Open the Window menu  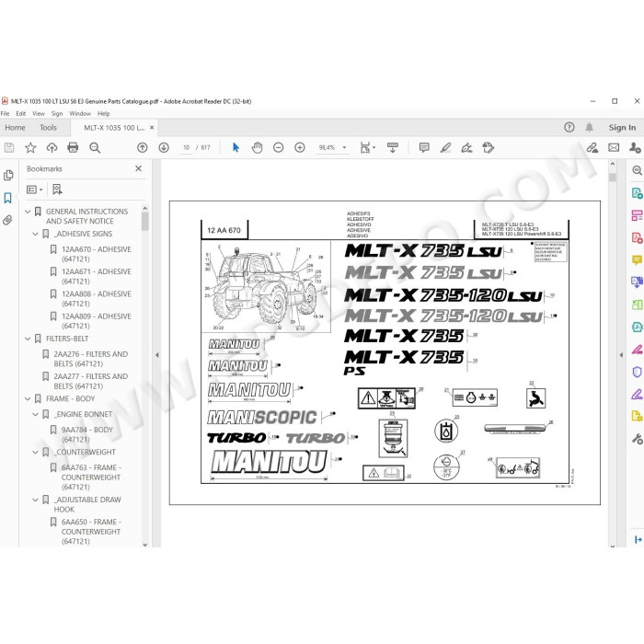(x=80, y=114)
